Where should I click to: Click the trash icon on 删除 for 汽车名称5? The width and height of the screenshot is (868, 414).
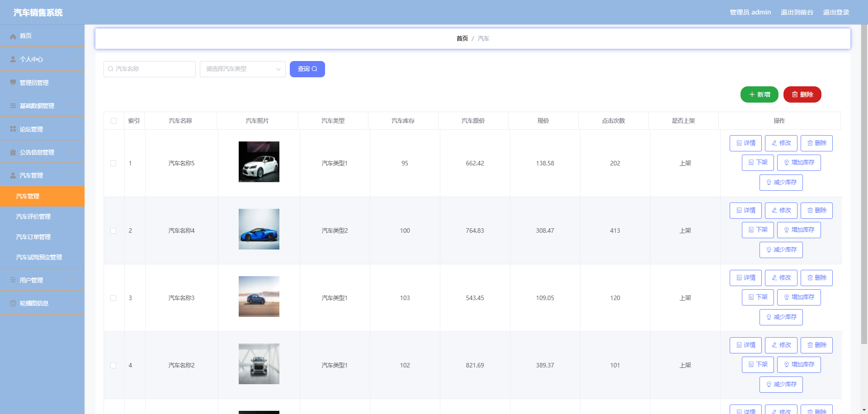[x=810, y=143]
